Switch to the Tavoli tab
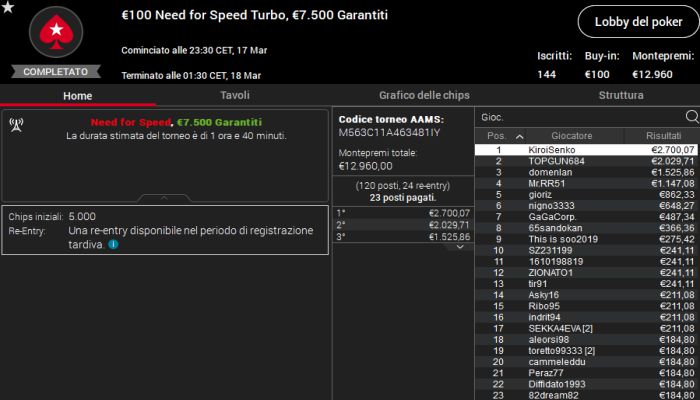This screenshot has height=400, width=700. 234,96
